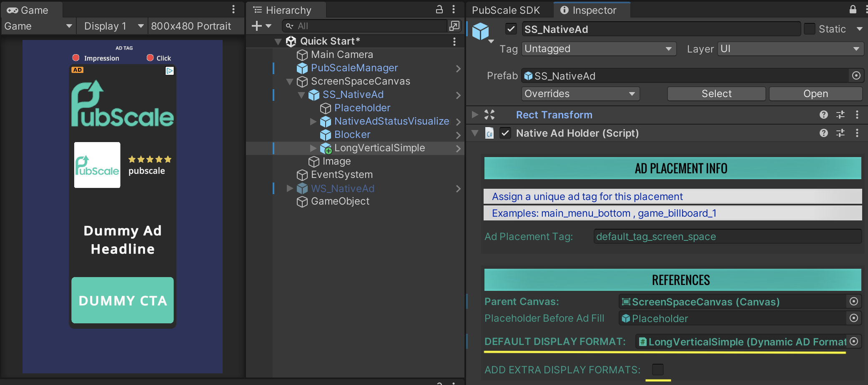The height and width of the screenshot is (385, 868).
Task: Click the Inspector panel lock icon
Action: pos(853,10)
